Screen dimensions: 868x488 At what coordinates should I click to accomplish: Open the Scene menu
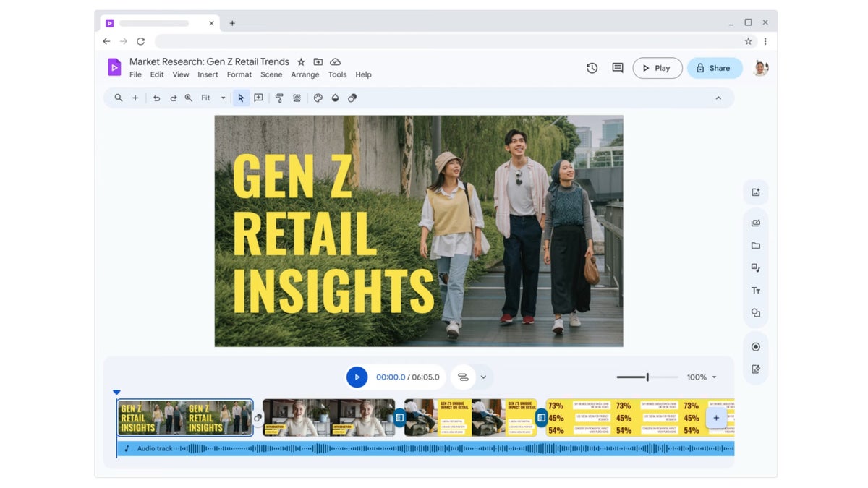271,74
